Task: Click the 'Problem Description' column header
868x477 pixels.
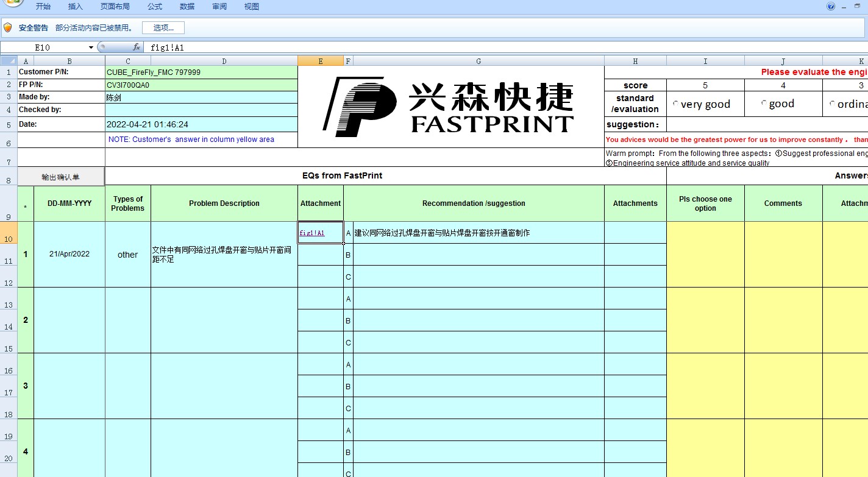Action: 224,203
